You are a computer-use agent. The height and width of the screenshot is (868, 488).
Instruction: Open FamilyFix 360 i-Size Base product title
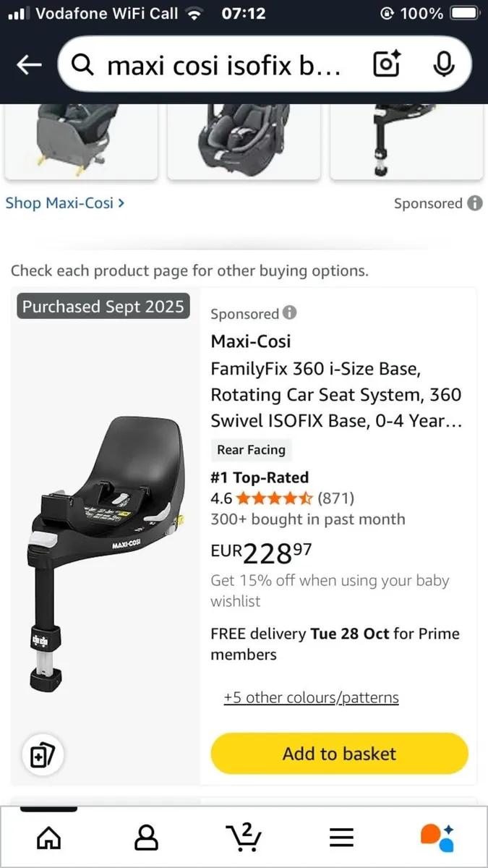335,395
